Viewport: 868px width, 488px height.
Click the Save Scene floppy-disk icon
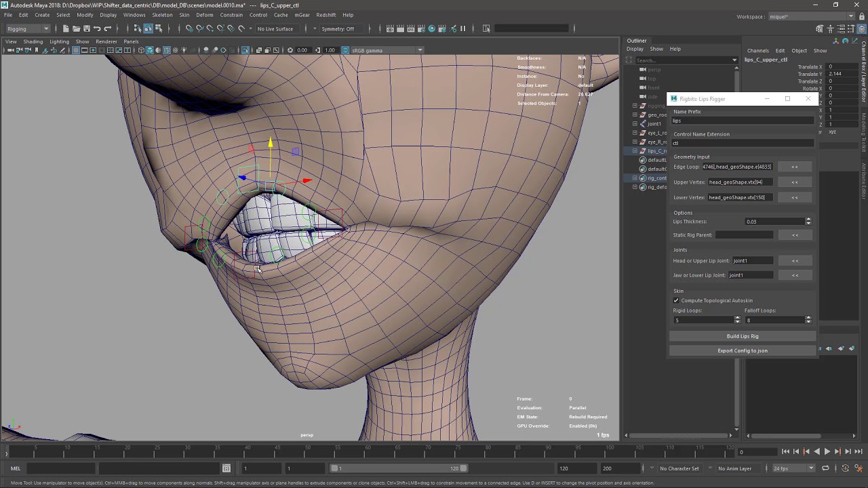87,28
